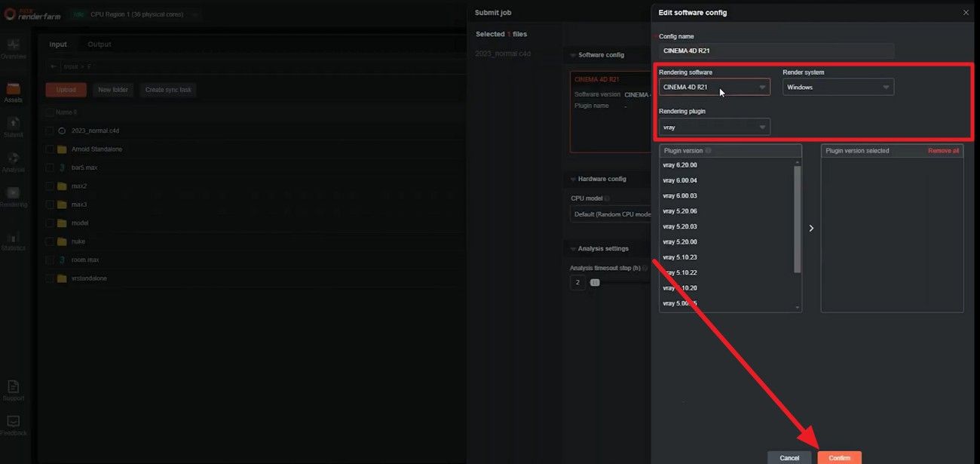980x464 pixels.
Task: Select the Input tab
Action: point(57,44)
